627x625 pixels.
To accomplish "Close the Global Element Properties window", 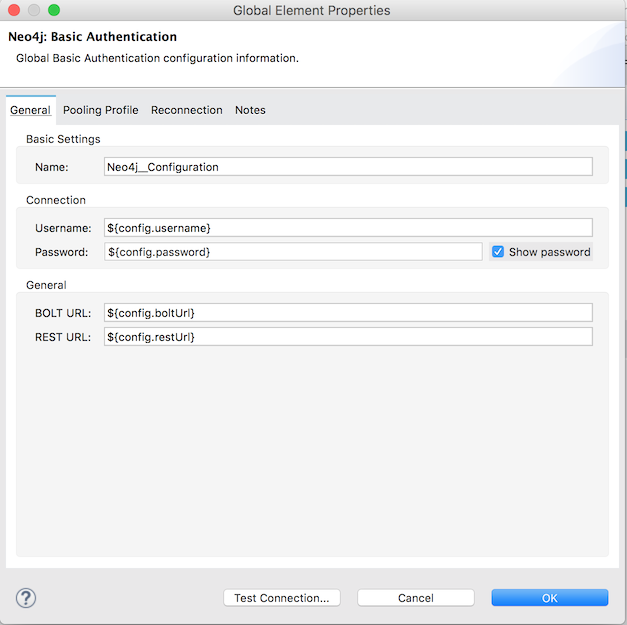I will [14, 10].
